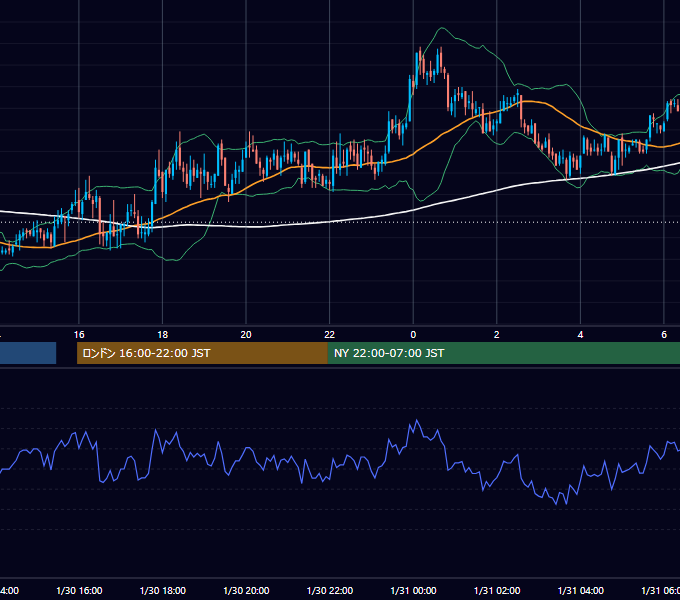Click the "16" hour label on price chart axis
The width and height of the screenshot is (680, 600).
(x=79, y=335)
